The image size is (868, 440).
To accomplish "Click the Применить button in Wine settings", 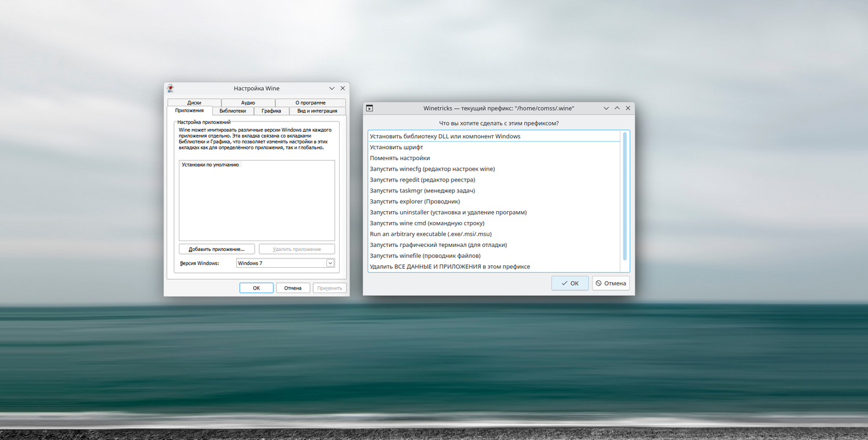I will [330, 288].
